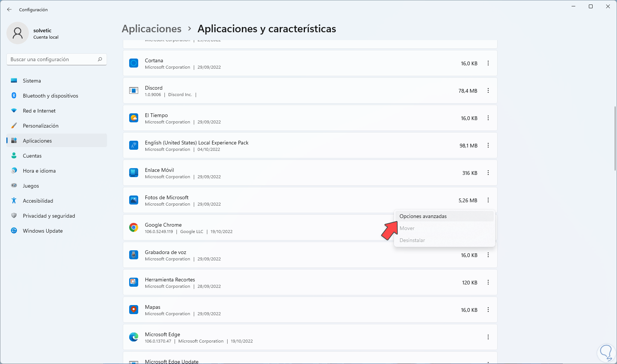The image size is (617, 364).
Task: Focus the Buscar una configuración field
Action: coord(57,59)
